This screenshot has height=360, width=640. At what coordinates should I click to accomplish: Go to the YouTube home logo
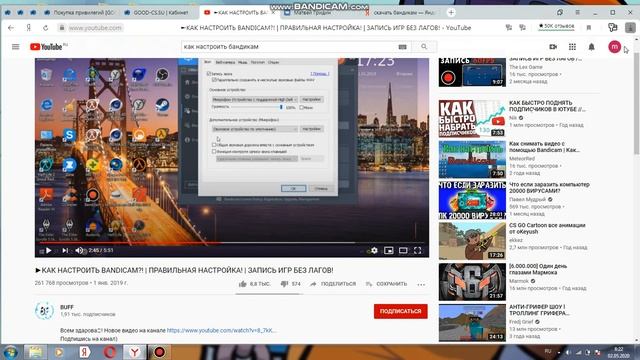click(x=48, y=47)
